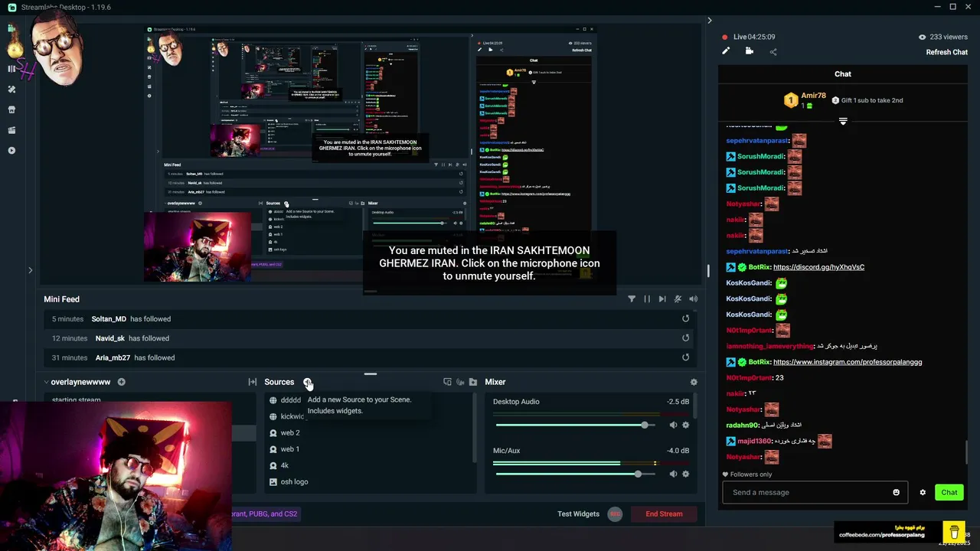Open the Mini Feed filter funnel icon
This screenshot has width=980, height=551.
pos(632,299)
